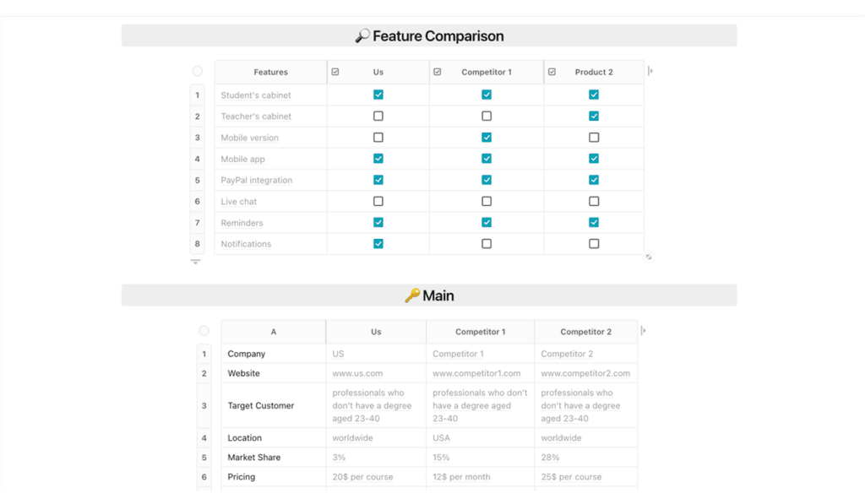Uncheck Mobile version for Competitor 1
The height and width of the screenshot is (504, 865).
pos(486,138)
